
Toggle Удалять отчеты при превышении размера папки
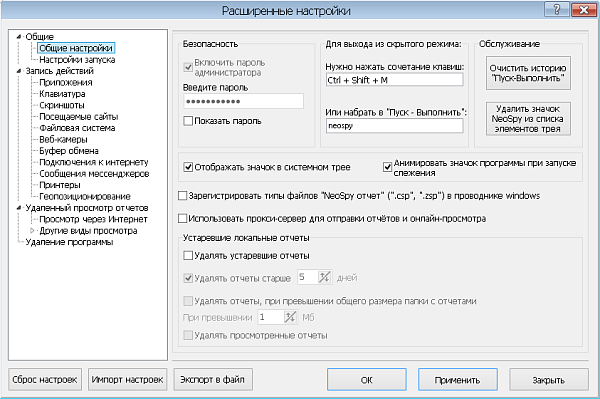[188, 301]
